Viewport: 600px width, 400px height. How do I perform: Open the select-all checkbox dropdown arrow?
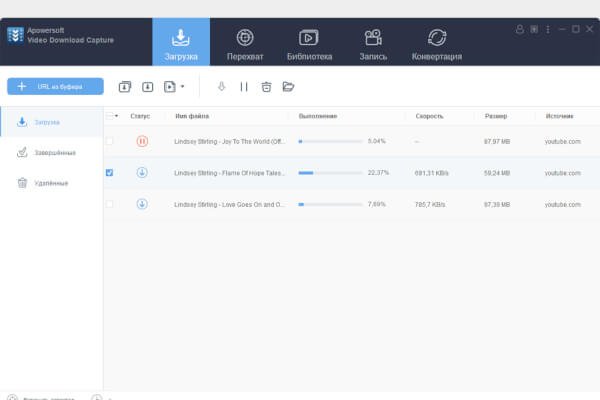click(117, 116)
